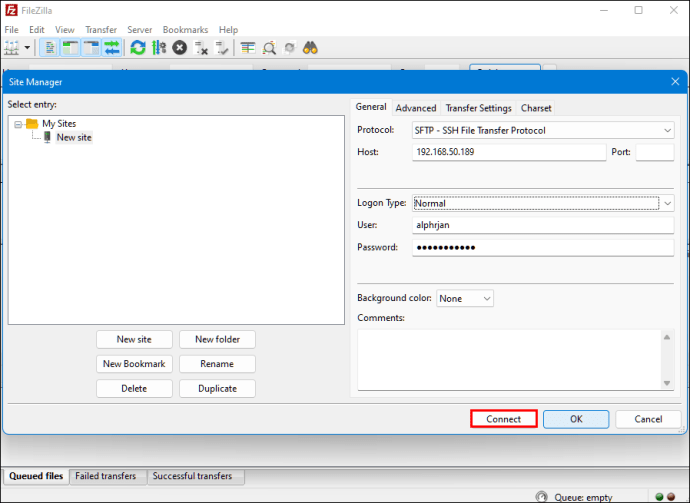Select the New site entry
Screen dimensions: 690x503
(x=74, y=137)
